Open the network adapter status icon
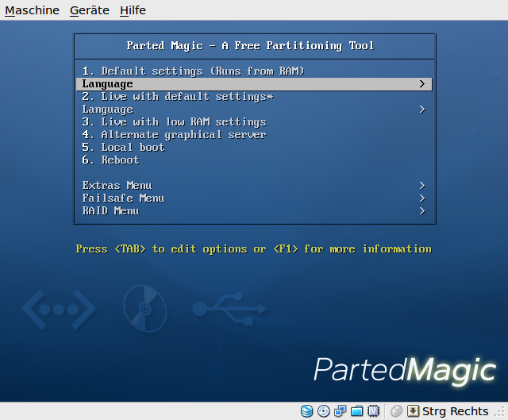The width and height of the screenshot is (508, 420). [341, 411]
